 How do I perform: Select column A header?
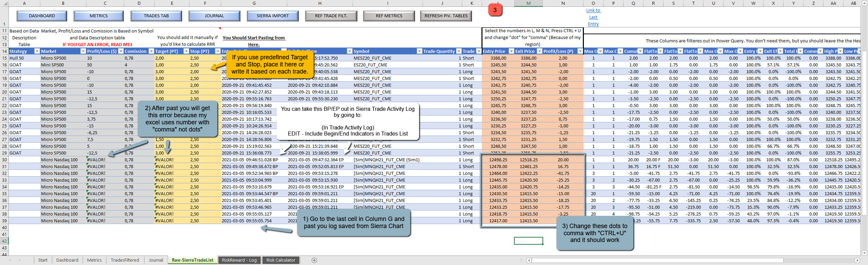[x=24, y=3]
